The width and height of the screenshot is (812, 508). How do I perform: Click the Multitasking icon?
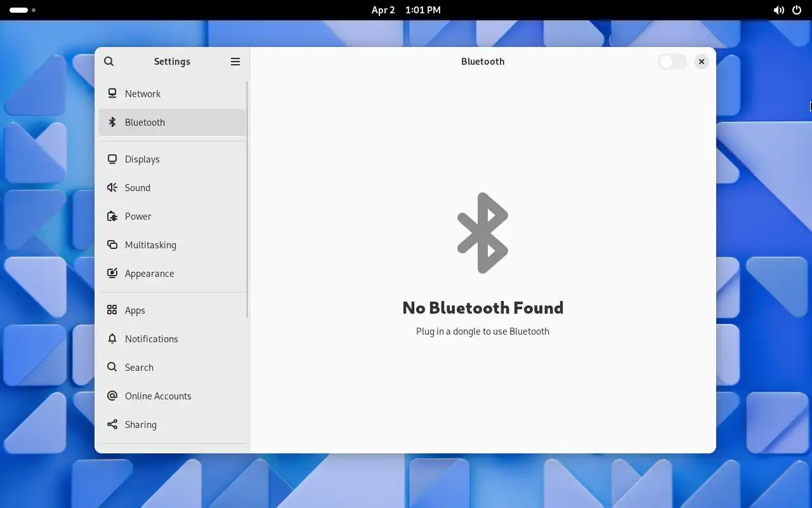[x=112, y=244]
